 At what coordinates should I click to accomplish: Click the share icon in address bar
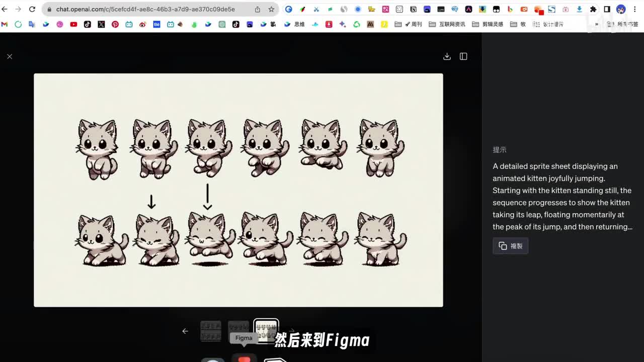pos(258,9)
